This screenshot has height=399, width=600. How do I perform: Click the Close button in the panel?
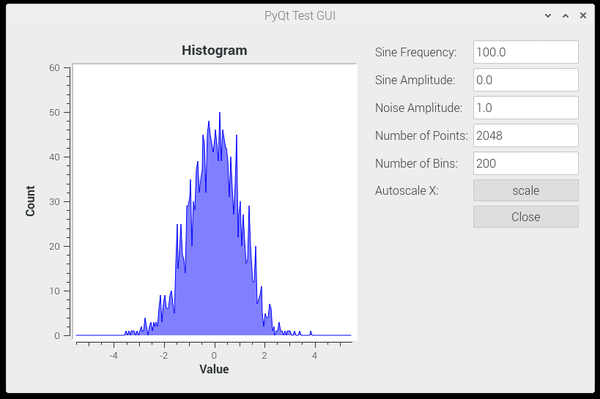pyautogui.click(x=526, y=217)
